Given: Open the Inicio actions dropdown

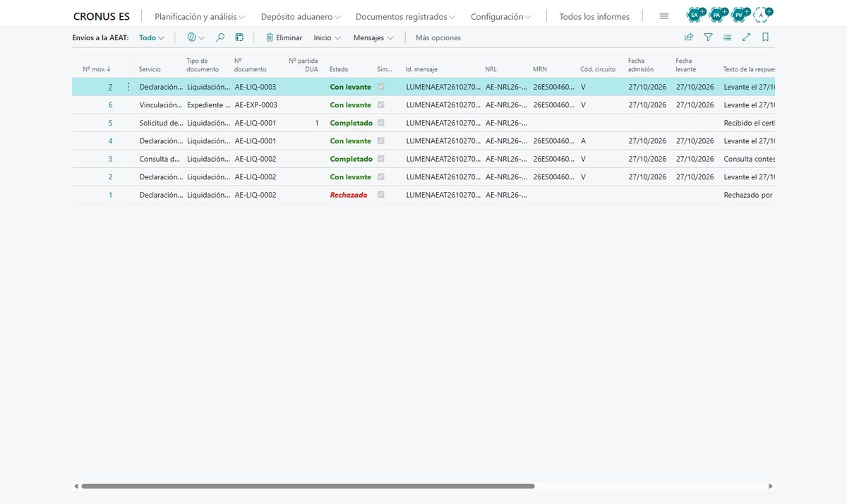Looking at the screenshot, I should click(328, 37).
